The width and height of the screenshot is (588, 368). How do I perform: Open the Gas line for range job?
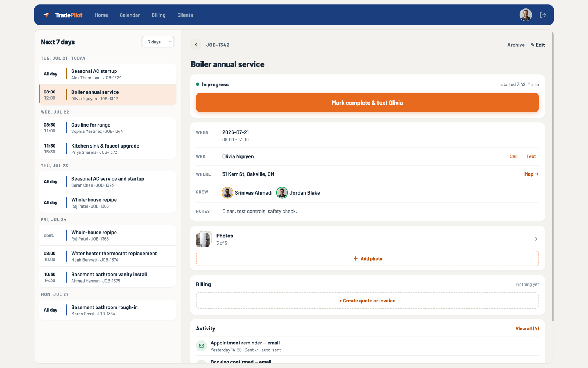(108, 128)
